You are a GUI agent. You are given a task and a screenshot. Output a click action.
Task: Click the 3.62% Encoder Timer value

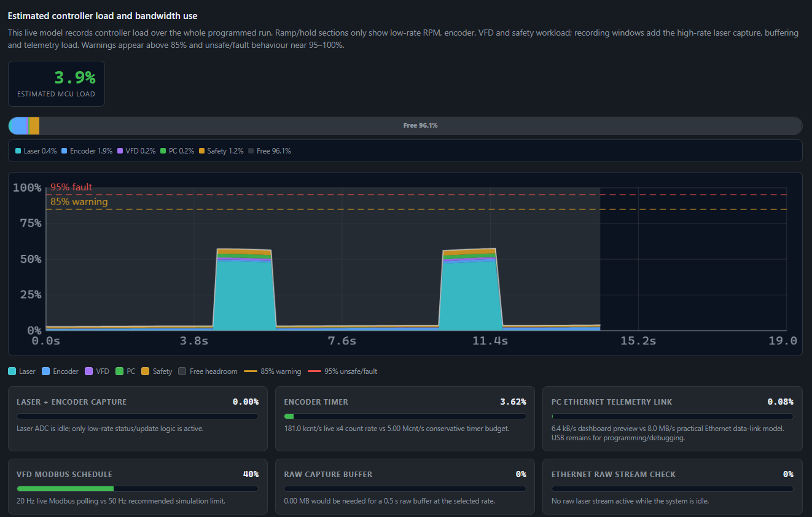513,402
